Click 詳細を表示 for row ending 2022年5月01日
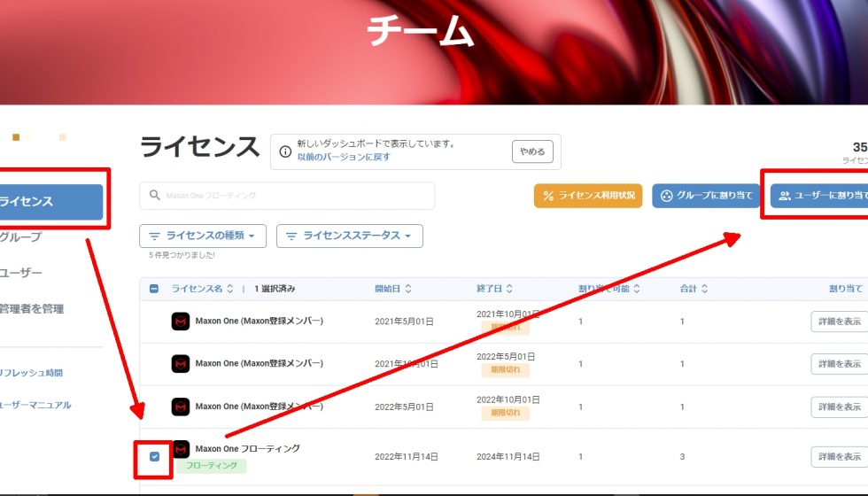Screen dimensions: 868x496 840,364
